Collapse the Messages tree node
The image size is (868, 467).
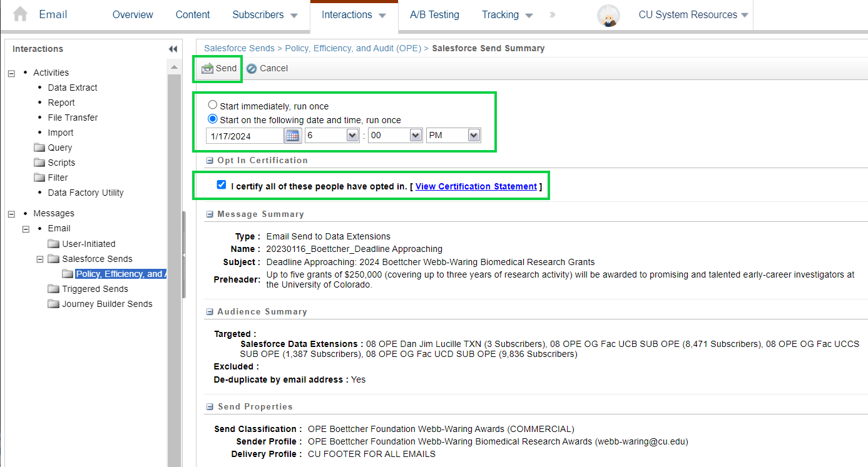(11, 214)
